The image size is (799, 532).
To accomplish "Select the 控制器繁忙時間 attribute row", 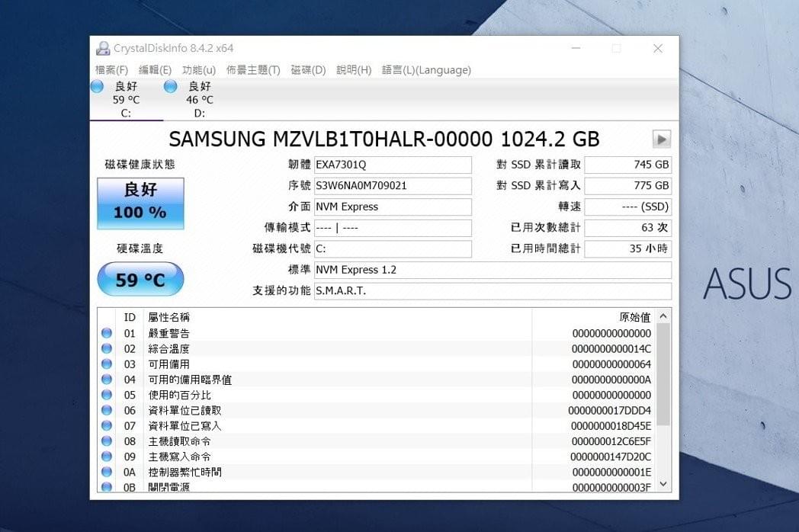I will tap(376, 472).
